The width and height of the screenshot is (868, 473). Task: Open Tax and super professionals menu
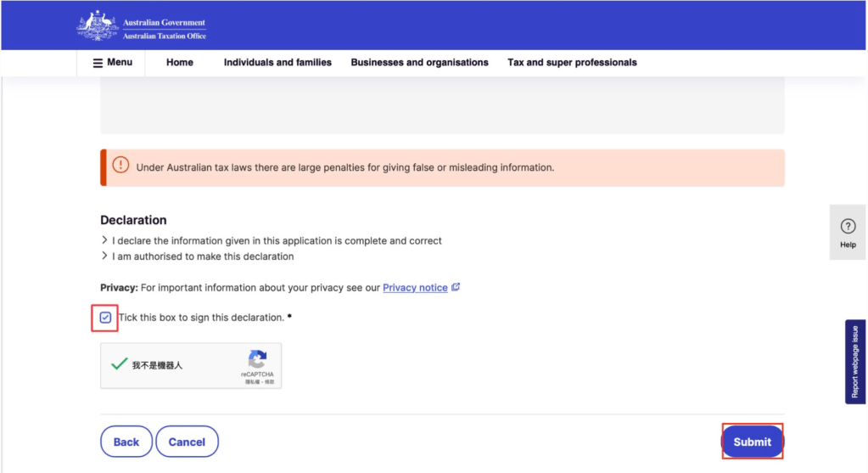click(x=572, y=63)
